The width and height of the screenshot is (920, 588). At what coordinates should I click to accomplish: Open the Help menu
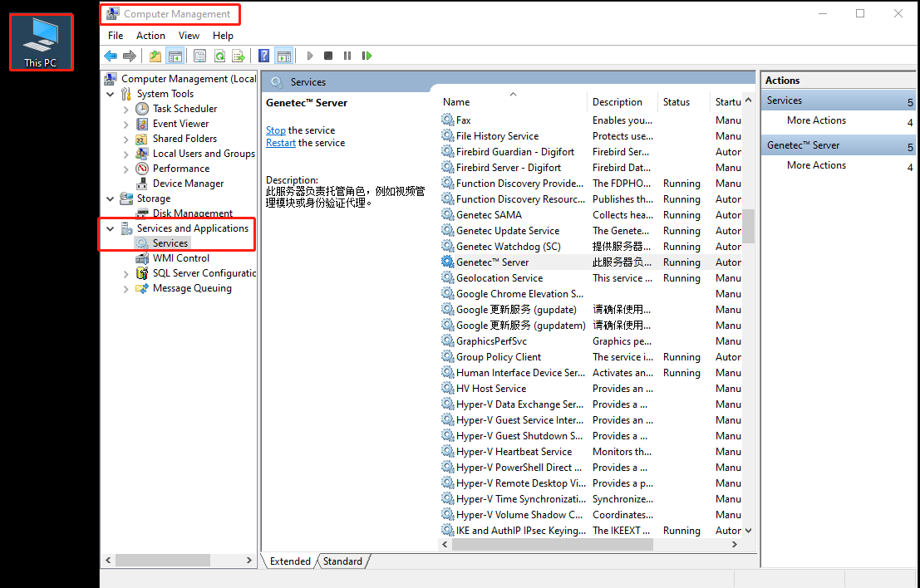point(223,36)
